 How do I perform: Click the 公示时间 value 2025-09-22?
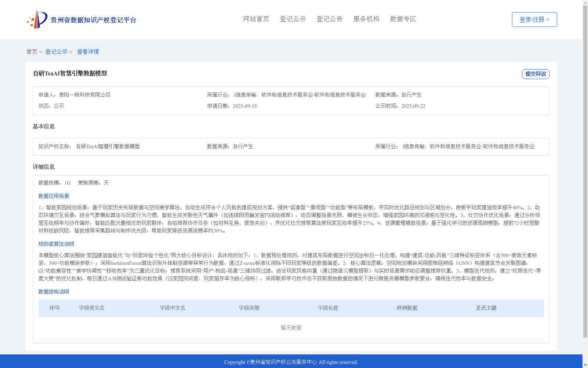(413, 106)
